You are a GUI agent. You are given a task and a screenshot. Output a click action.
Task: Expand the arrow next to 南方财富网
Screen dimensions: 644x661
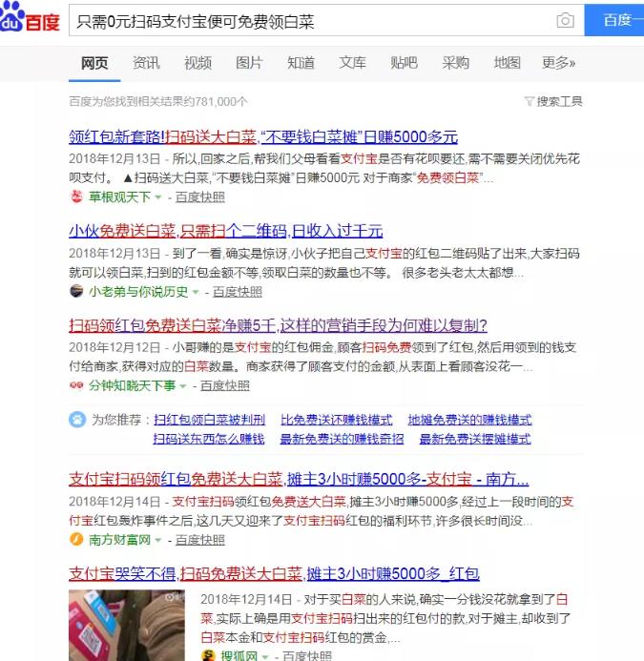coord(159,541)
